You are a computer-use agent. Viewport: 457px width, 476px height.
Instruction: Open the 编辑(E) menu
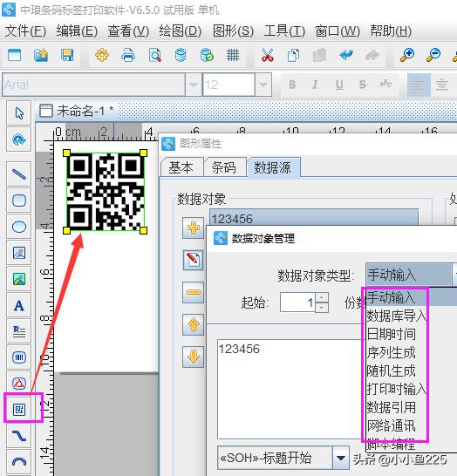point(77,31)
